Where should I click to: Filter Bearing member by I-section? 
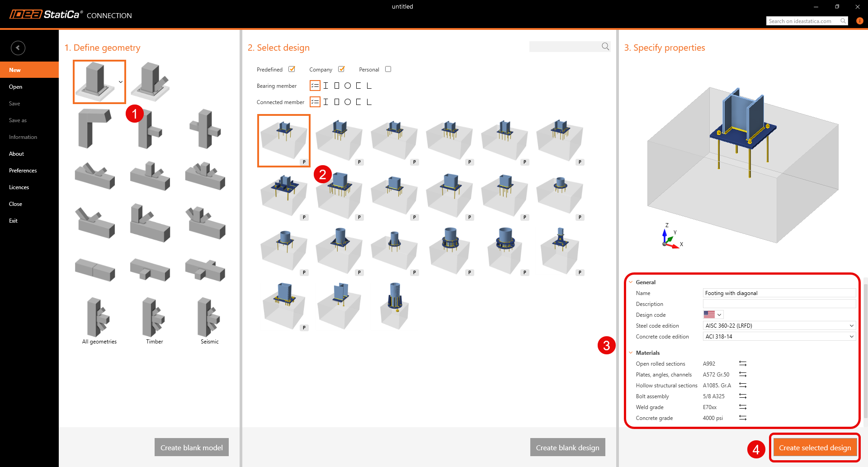[325, 86]
